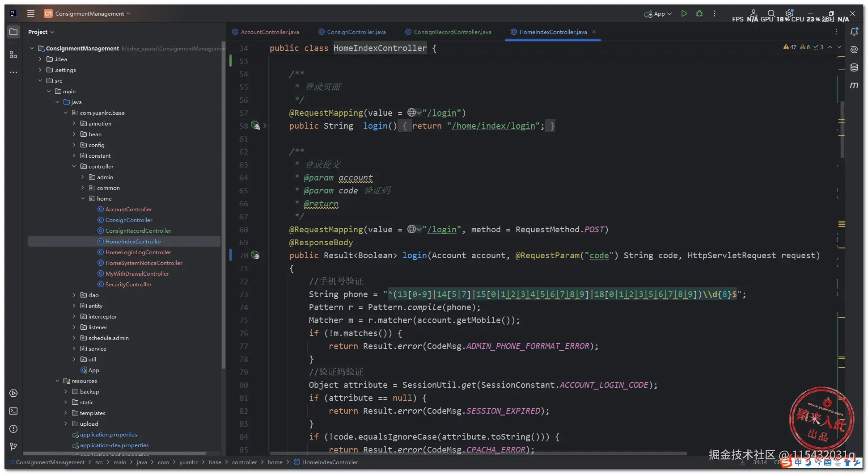Select the App class in tree

(93, 370)
